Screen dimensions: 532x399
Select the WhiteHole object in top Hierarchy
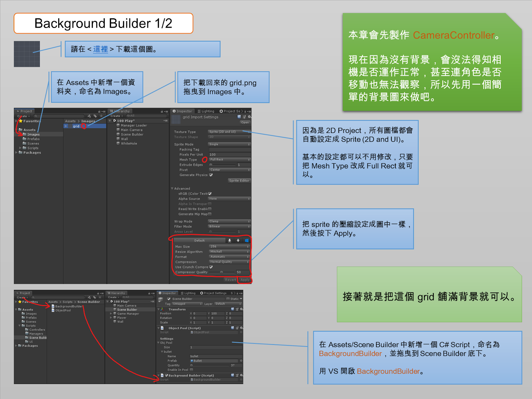pos(129,144)
